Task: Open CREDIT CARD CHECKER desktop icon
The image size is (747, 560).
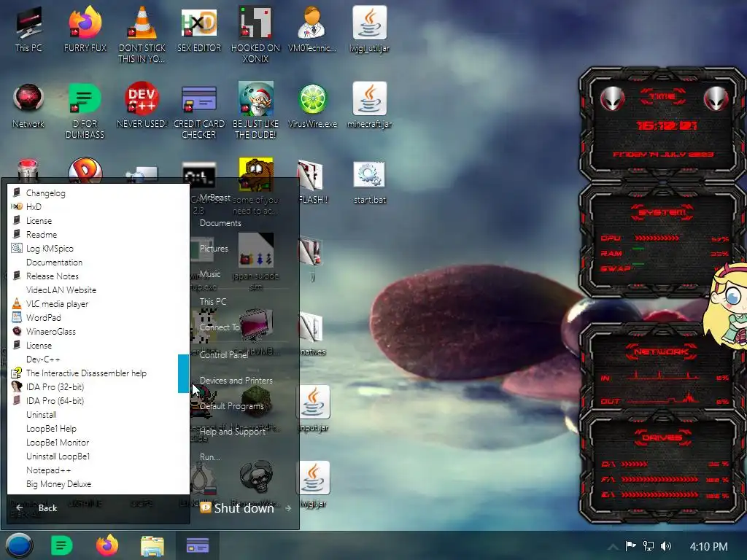Action: (x=199, y=111)
